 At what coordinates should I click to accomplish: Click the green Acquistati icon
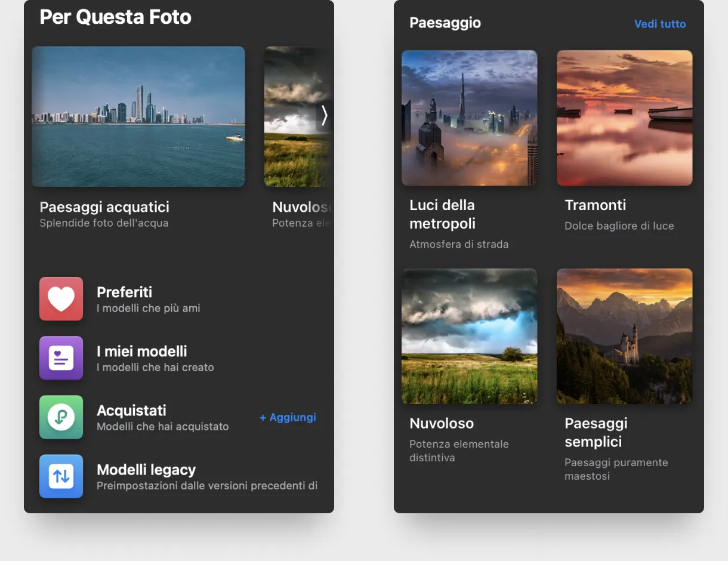pos(61,417)
